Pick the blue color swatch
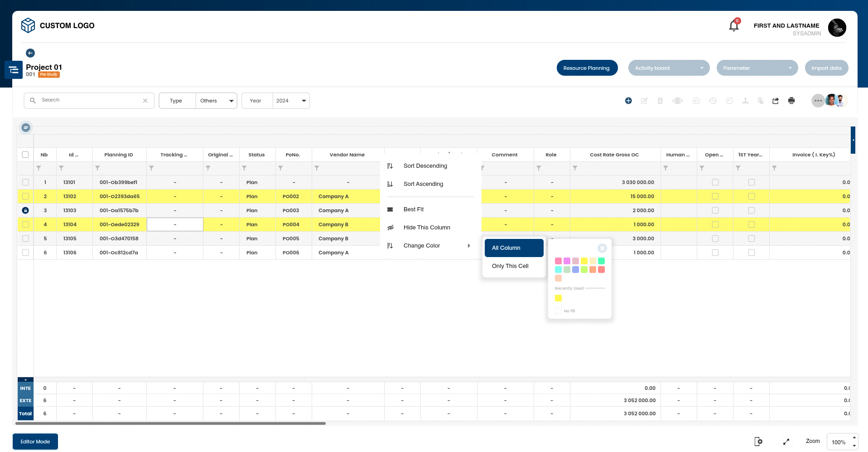Screen dimensions: 868x452 click(x=575, y=270)
